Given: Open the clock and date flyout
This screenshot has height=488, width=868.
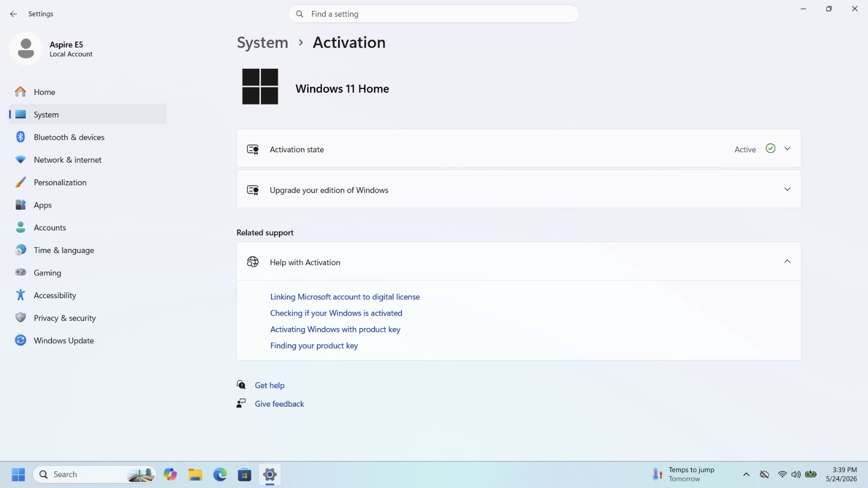Looking at the screenshot, I should pyautogui.click(x=841, y=474).
